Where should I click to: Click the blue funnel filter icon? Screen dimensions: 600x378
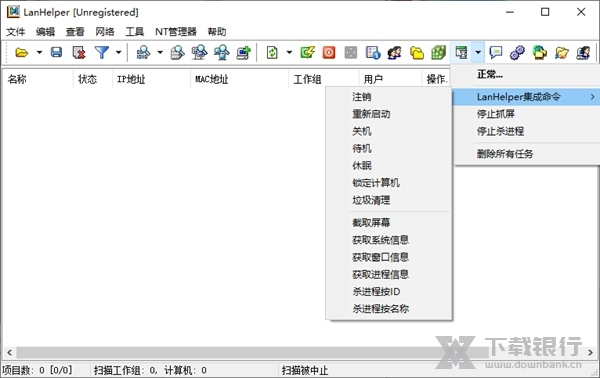(x=102, y=52)
